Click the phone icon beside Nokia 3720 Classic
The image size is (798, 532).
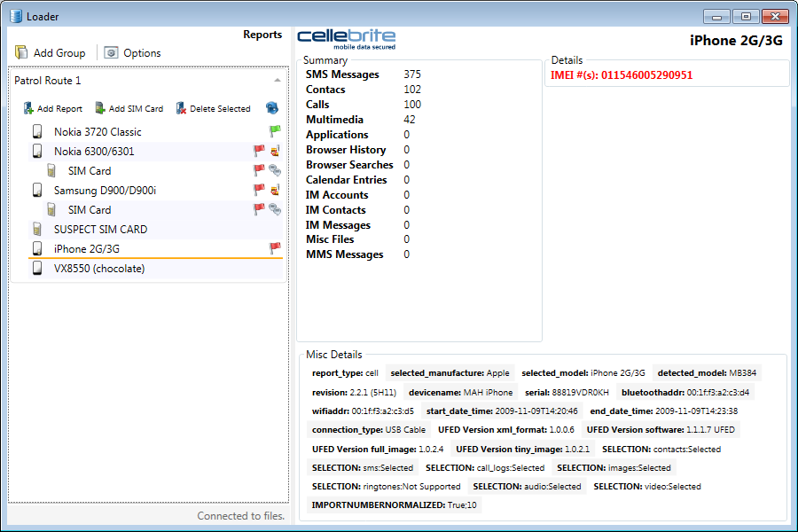(x=37, y=131)
